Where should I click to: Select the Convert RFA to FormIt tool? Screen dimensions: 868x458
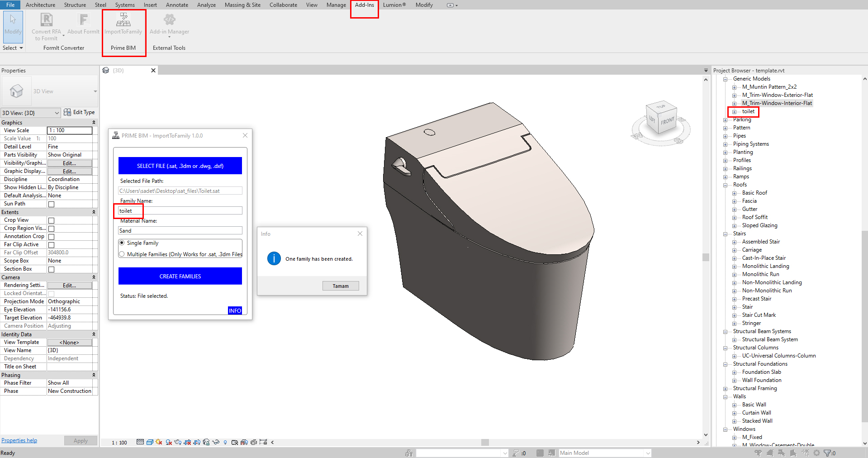[x=46, y=26]
